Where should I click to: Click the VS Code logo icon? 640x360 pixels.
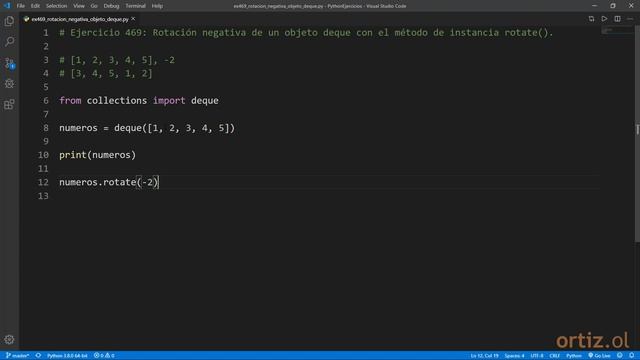pyautogui.click(x=7, y=6)
